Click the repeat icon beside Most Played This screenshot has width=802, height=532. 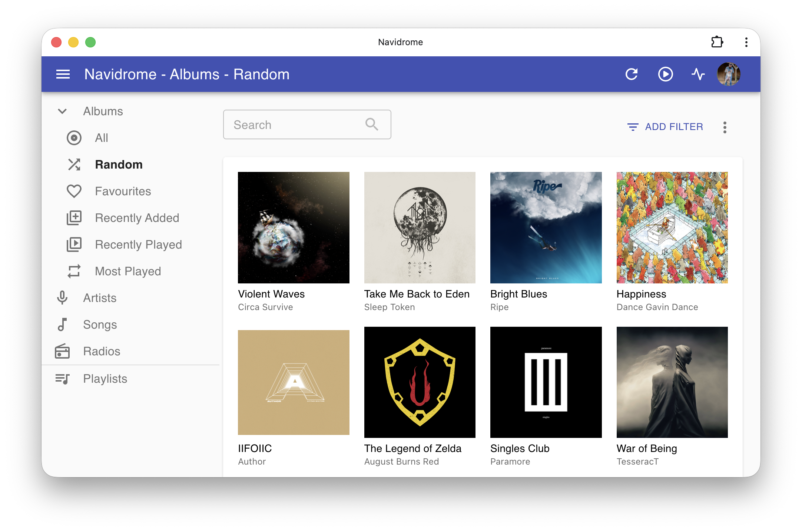pos(74,271)
